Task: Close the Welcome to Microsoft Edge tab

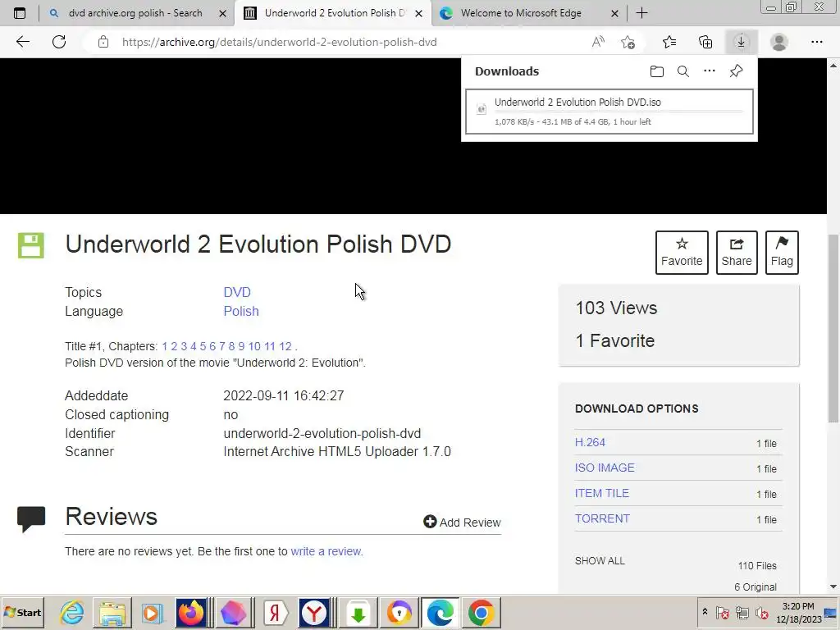Action: coord(615,13)
